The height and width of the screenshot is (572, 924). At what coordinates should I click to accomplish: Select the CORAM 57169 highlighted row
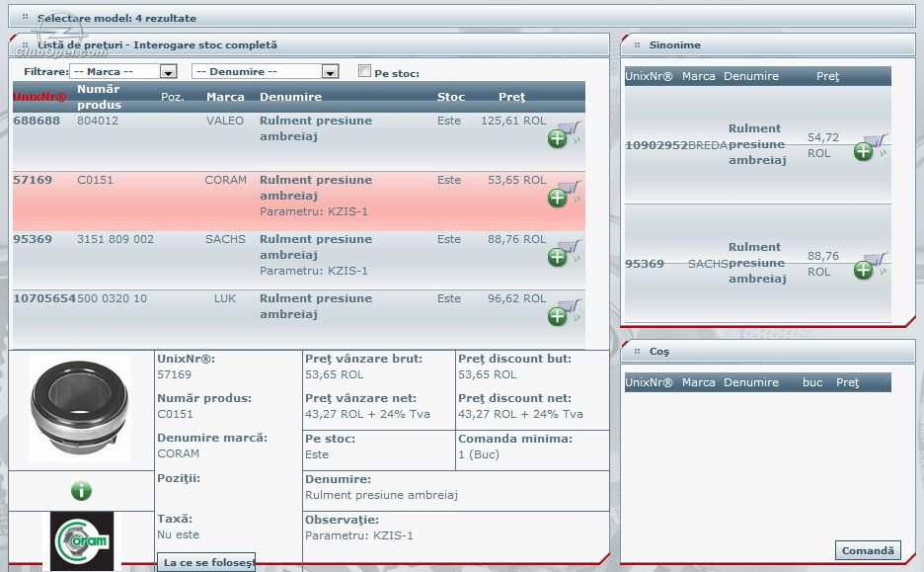pos(299,202)
